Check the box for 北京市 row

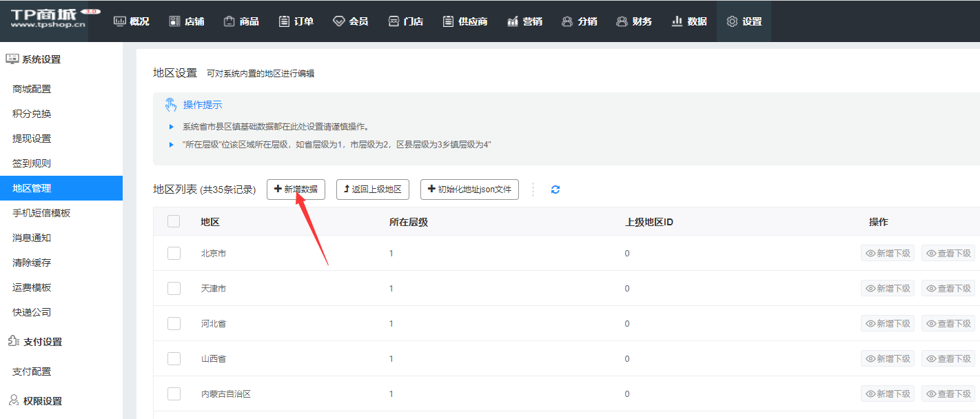point(174,254)
